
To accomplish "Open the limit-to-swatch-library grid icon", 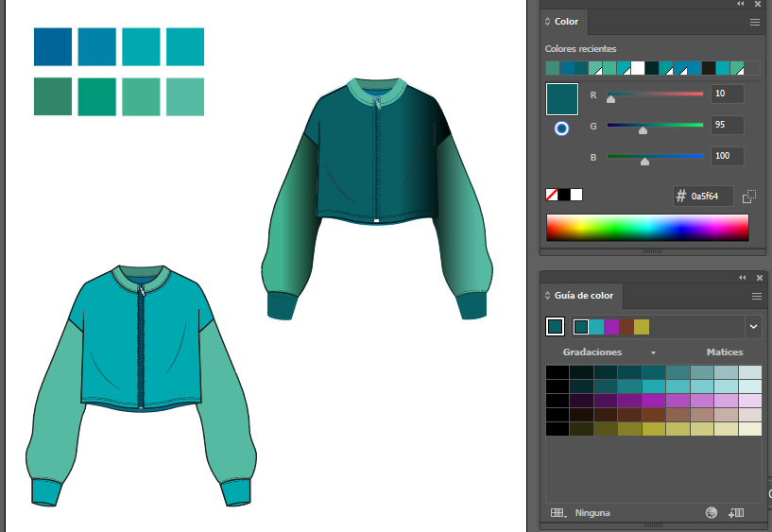I will pyautogui.click(x=558, y=513).
